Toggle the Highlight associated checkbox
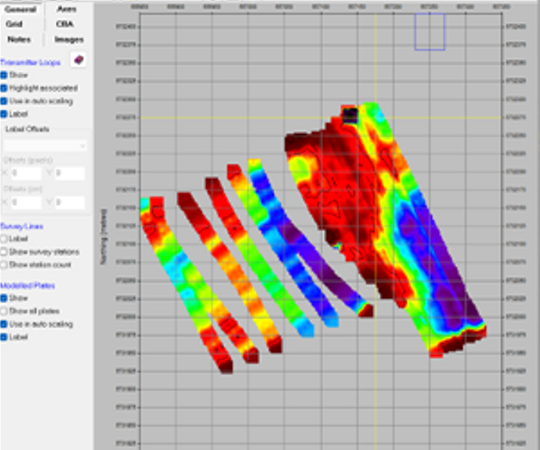Screen dimensions: 540x450 tap(4, 88)
